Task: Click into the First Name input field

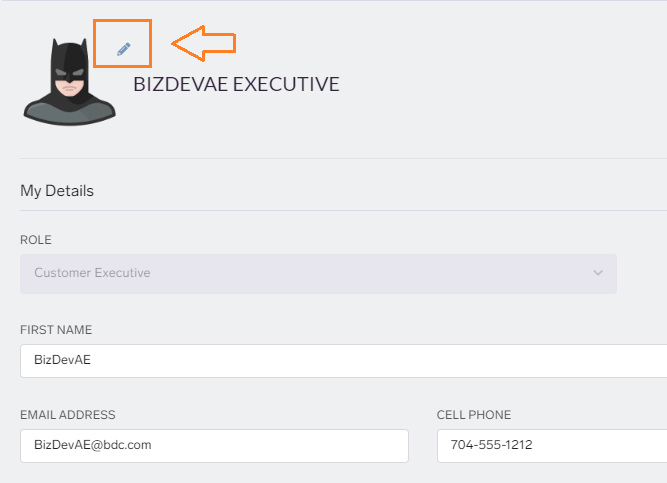Action: (344, 361)
